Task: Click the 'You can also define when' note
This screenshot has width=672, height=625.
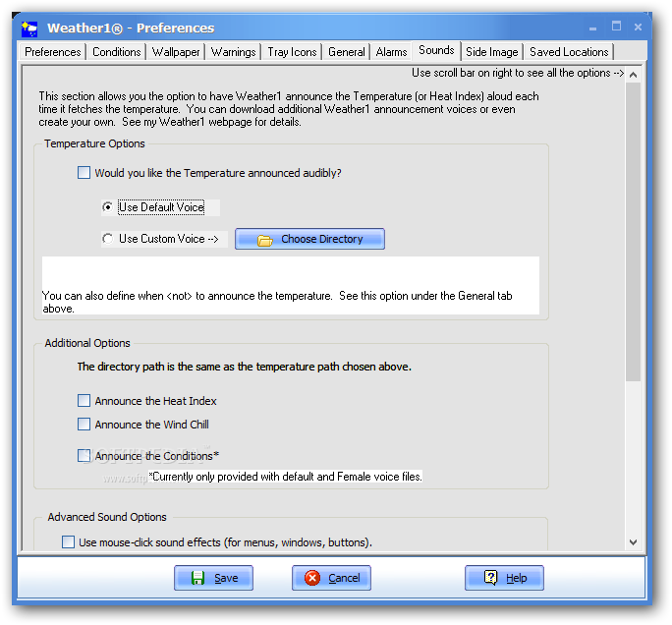Action: click(x=277, y=302)
